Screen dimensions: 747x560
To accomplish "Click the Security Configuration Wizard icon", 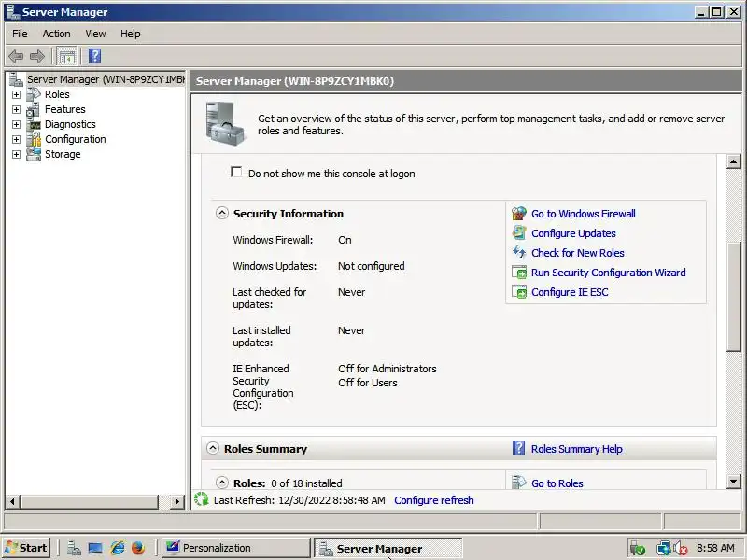I will (x=519, y=273).
